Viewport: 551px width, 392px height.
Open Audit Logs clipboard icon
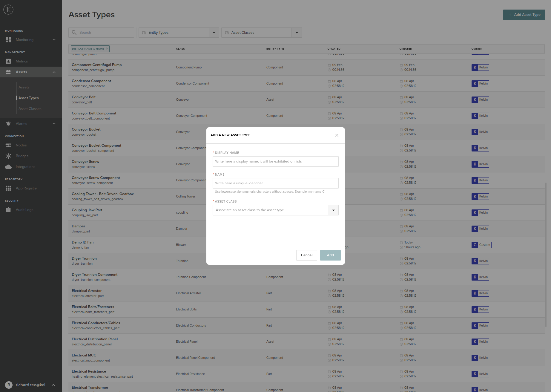coord(8,209)
